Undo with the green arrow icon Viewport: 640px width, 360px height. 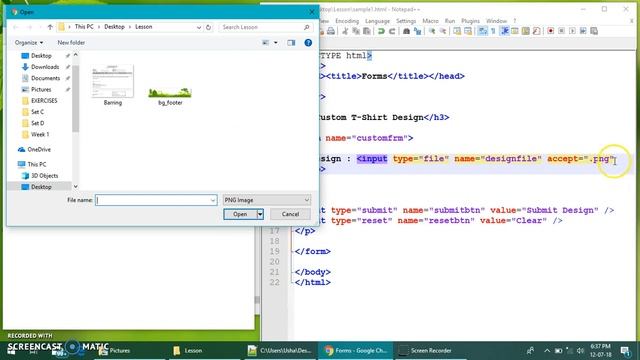(381, 31)
